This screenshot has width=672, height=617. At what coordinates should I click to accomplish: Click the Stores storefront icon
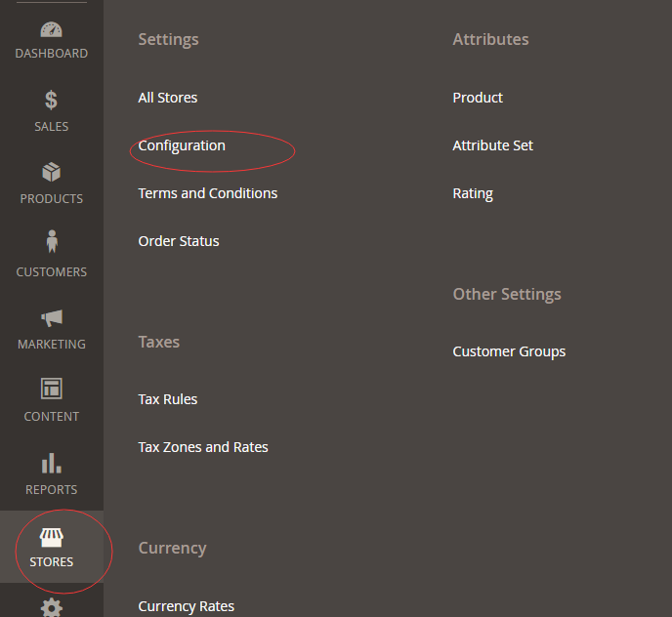[52, 537]
